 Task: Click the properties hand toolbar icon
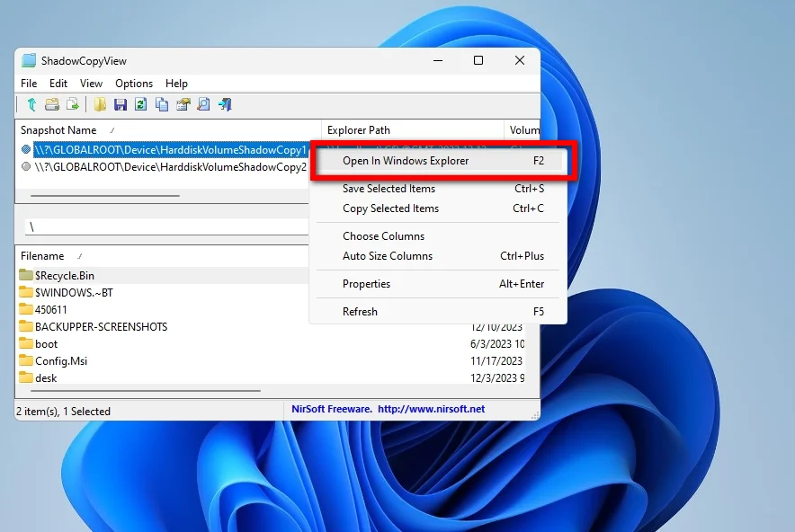[x=183, y=104]
